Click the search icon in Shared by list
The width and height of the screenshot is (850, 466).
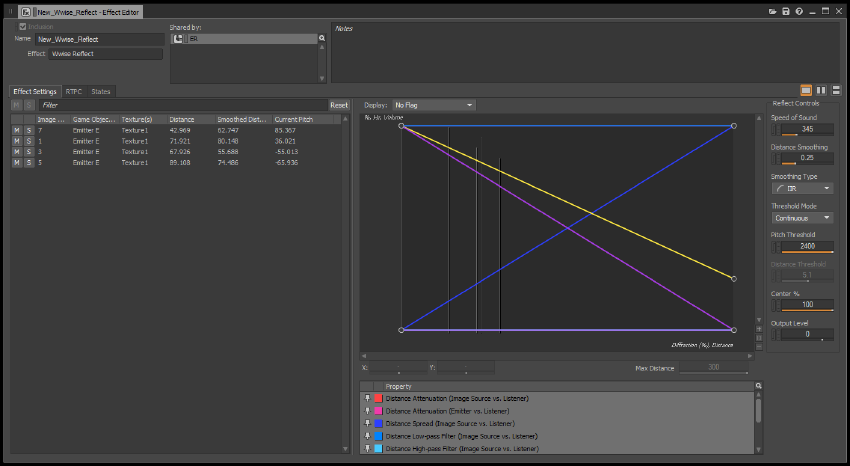pyautogui.click(x=322, y=38)
